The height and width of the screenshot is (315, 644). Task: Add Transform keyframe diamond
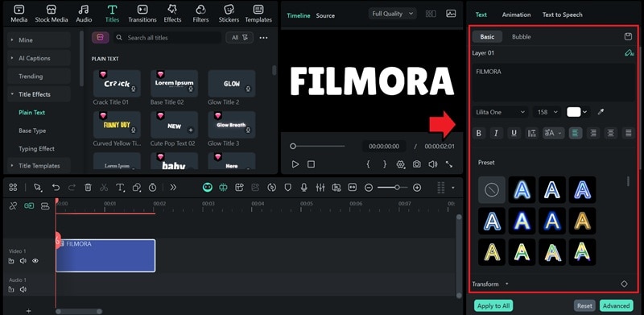point(624,284)
